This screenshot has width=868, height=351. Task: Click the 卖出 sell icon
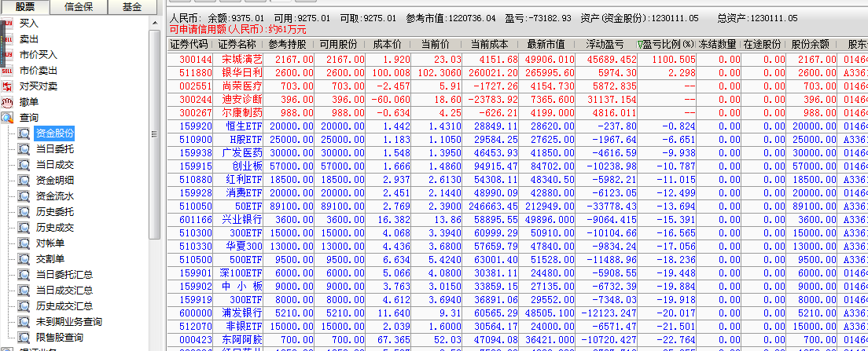6,39
